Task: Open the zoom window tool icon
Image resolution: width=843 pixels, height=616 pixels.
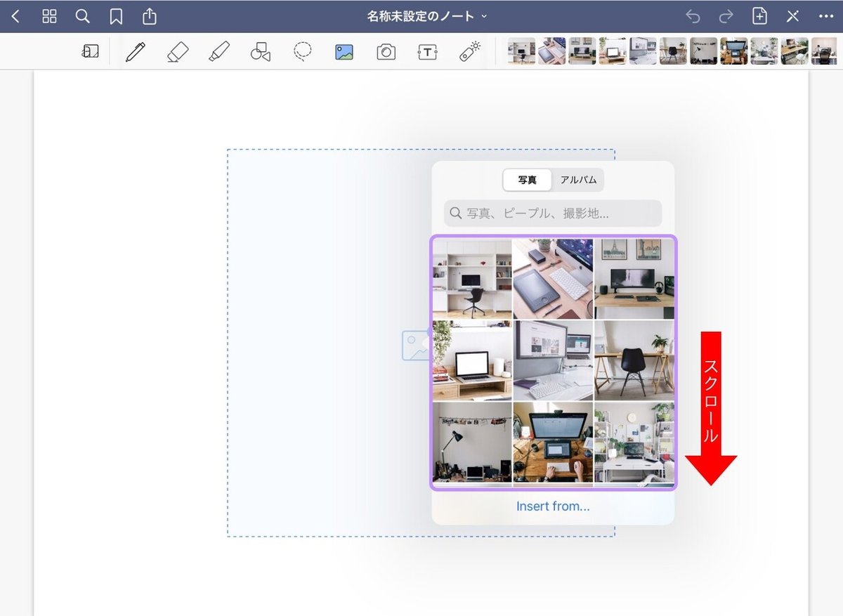Action: 90,51
